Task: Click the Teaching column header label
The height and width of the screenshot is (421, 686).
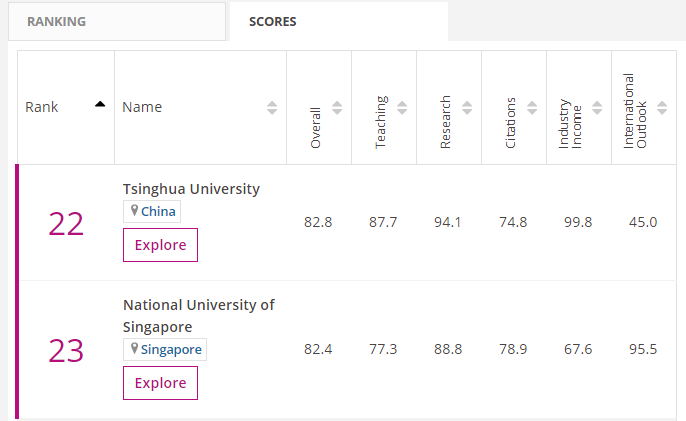Action: click(381, 122)
